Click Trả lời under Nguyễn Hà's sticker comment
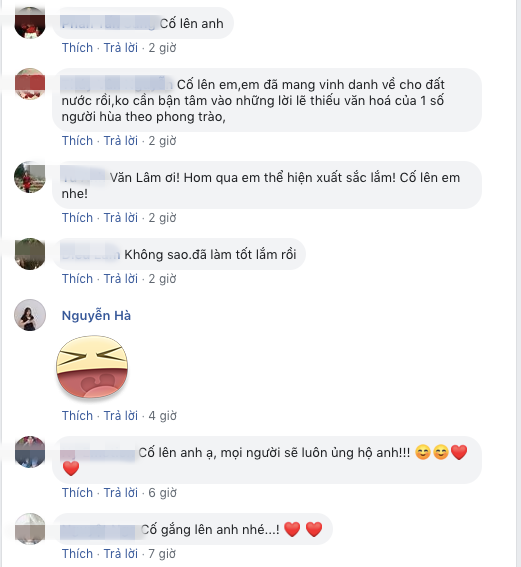 pyautogui.click(x=121, y=416)
